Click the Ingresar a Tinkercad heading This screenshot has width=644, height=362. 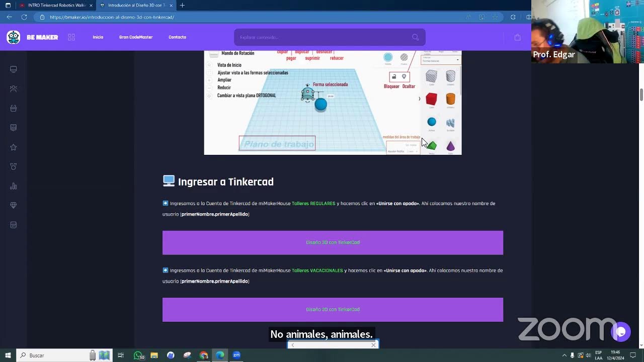(225, 182)
